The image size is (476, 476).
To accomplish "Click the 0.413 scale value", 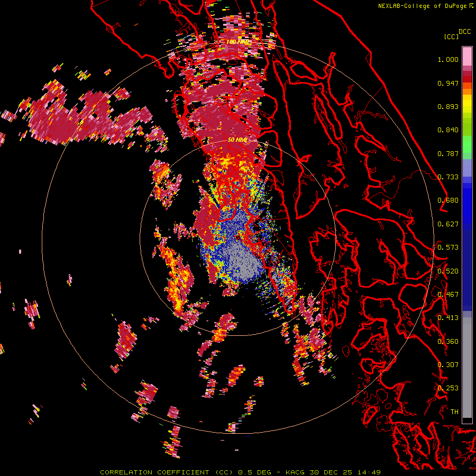I will point(448,318).
